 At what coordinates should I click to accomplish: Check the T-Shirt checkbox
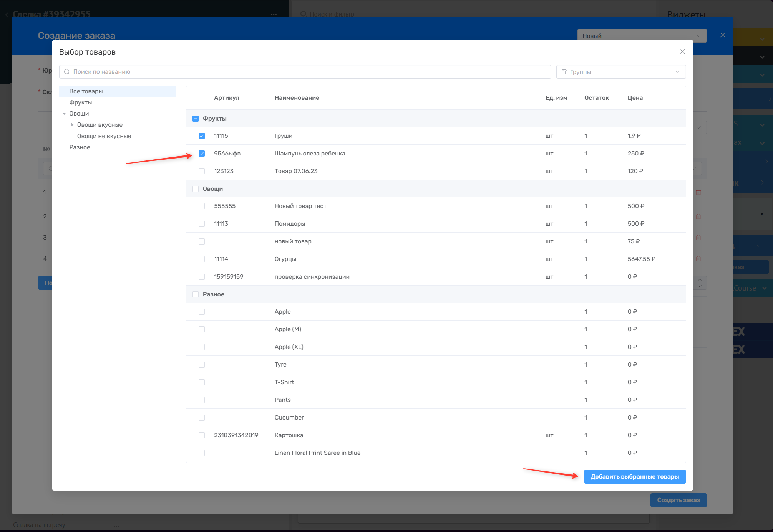202,382
